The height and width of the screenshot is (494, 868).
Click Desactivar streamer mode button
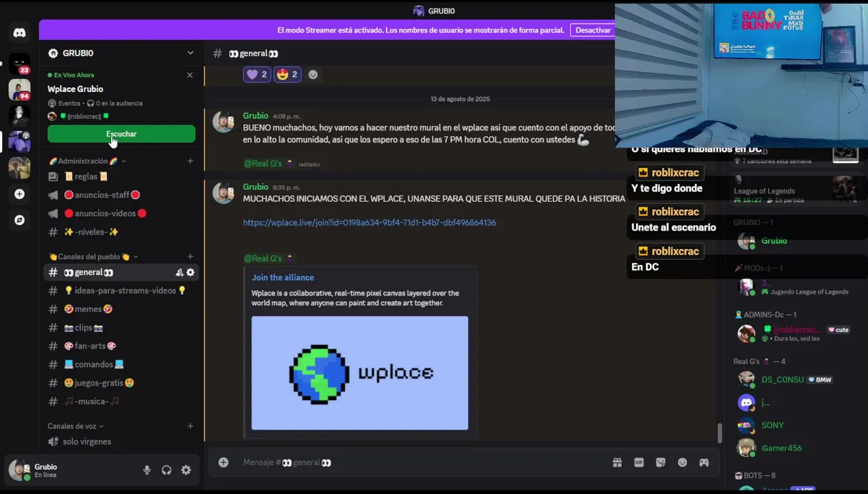click(592, 30)
